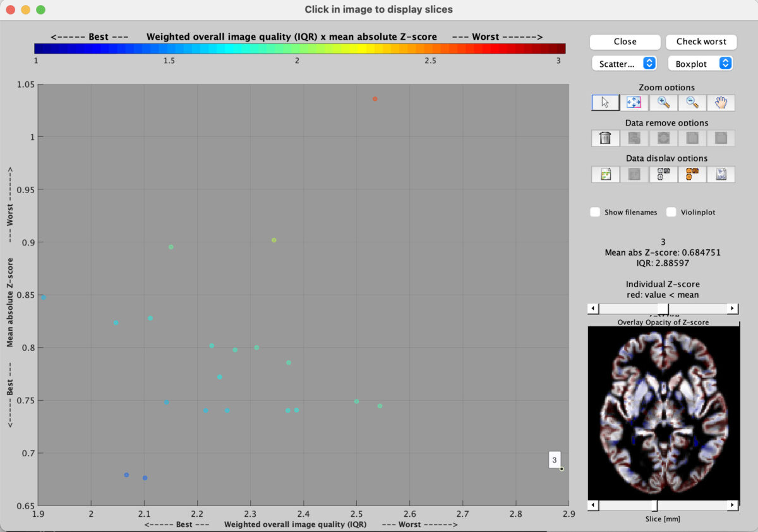Activate the zoom out magnifier tool

(x=692, y=102)
